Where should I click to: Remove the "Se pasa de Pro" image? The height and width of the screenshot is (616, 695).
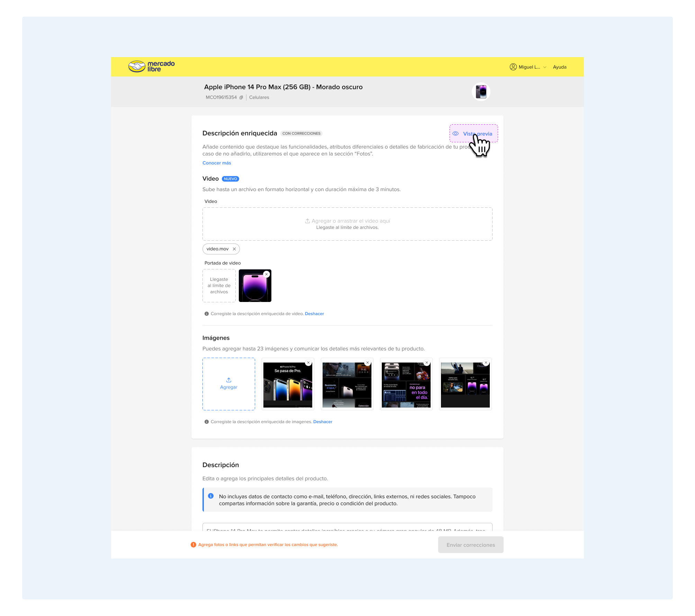point(308,363)
